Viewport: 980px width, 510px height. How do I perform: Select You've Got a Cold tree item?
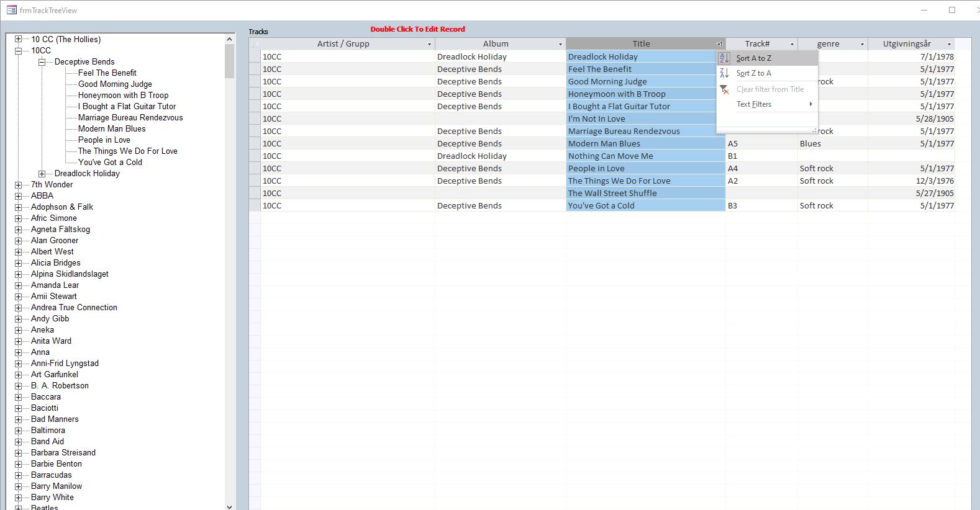[x=110, y=162]
